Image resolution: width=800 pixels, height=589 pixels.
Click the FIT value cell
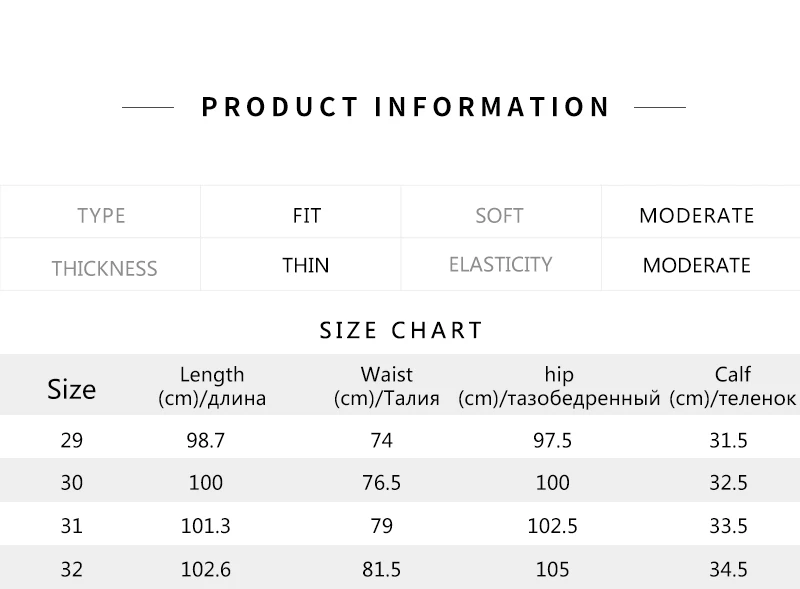click(x=306, y=215)
